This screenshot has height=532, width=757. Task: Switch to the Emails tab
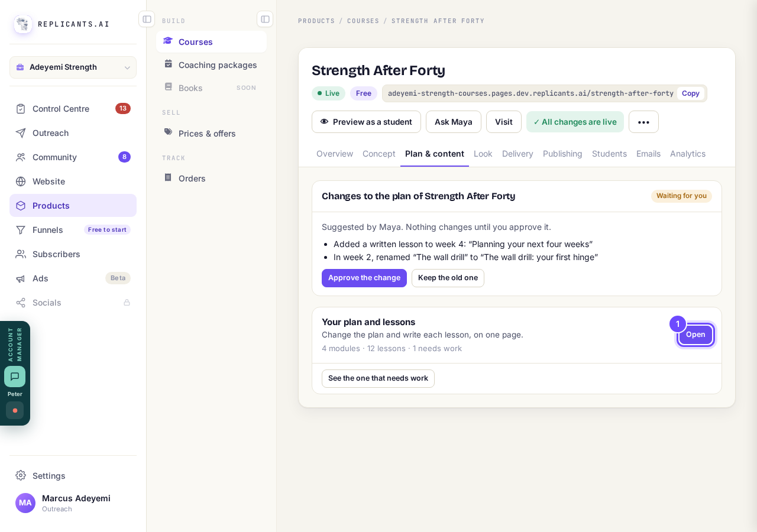click(x=648, y=154)
